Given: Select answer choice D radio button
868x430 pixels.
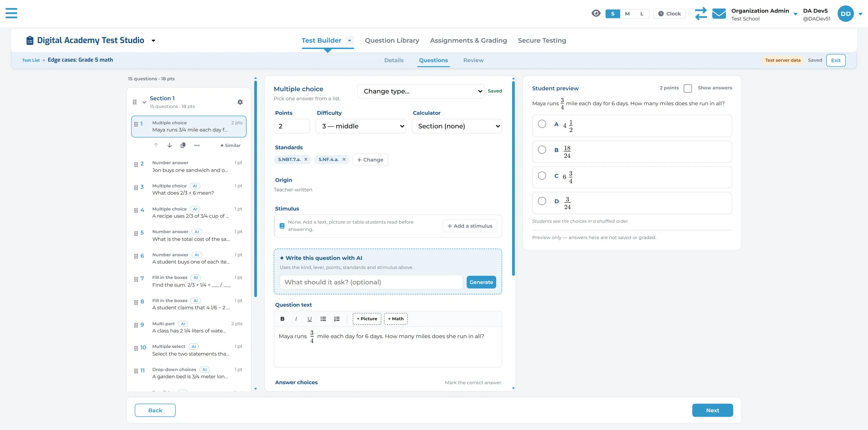Looking at the screenshot, I should point(542,201).
